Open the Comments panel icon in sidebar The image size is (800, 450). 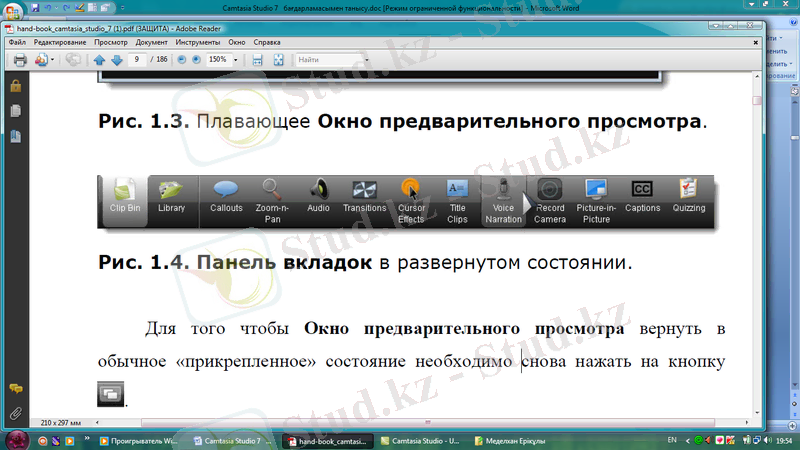pyautogui.click(x=15, y=388)
